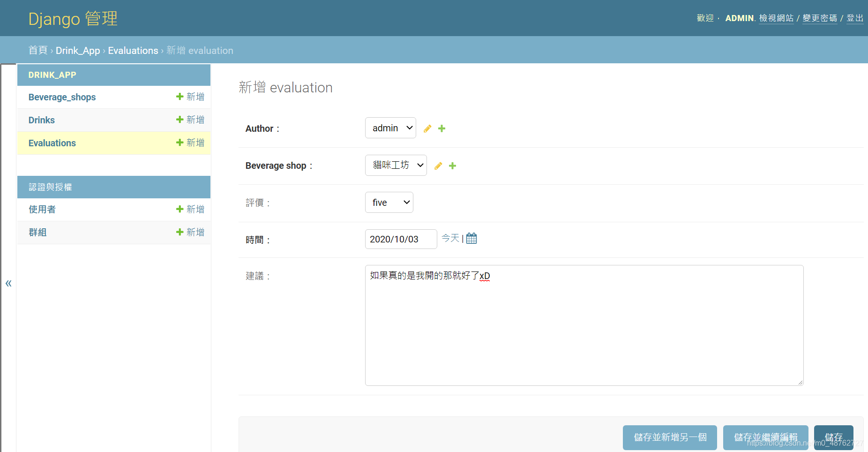Open the Author dropdown showing admin
This screenshot has height=452, width=868.
390,128
